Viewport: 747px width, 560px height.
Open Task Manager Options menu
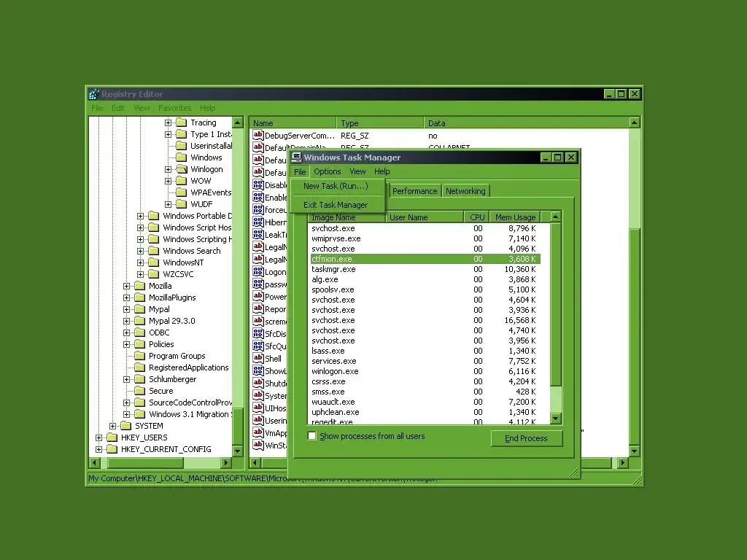pos(328,171)
